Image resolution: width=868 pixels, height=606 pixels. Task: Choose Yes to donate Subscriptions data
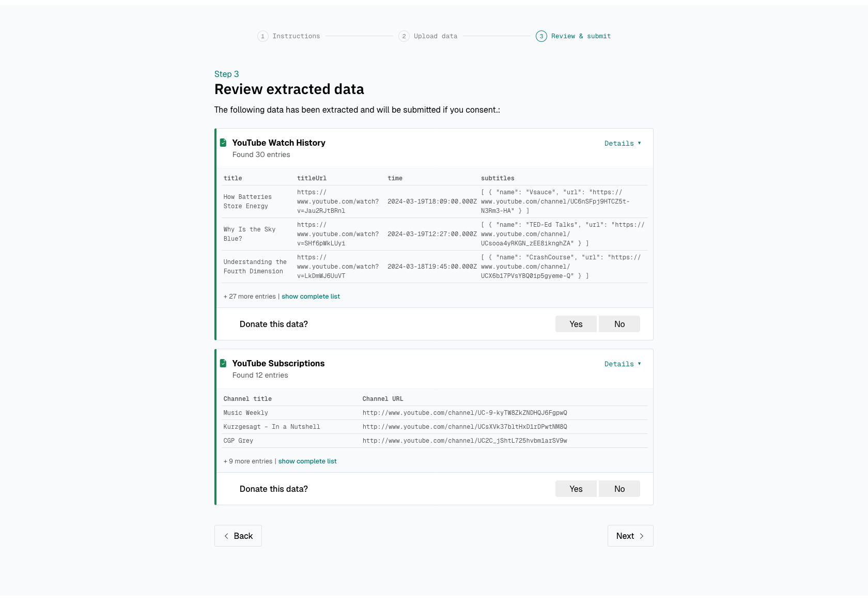point(576,489)
